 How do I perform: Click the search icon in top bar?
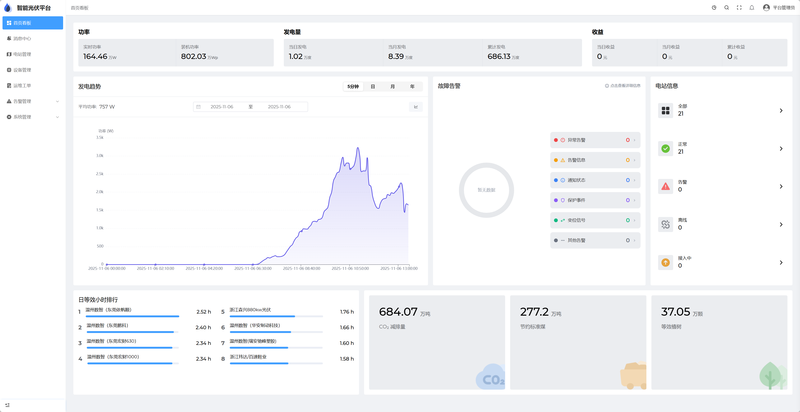726,7
